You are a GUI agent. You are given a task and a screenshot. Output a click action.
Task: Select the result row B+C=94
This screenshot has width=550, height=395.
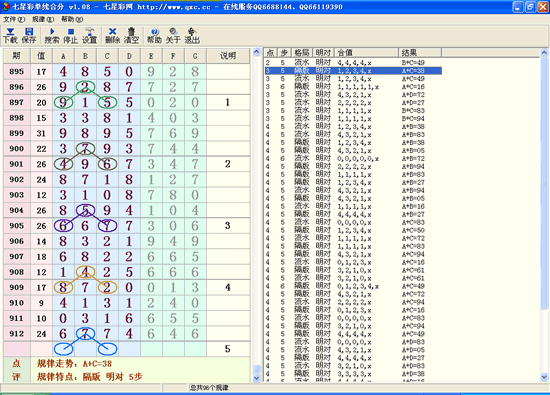[353, 119]
